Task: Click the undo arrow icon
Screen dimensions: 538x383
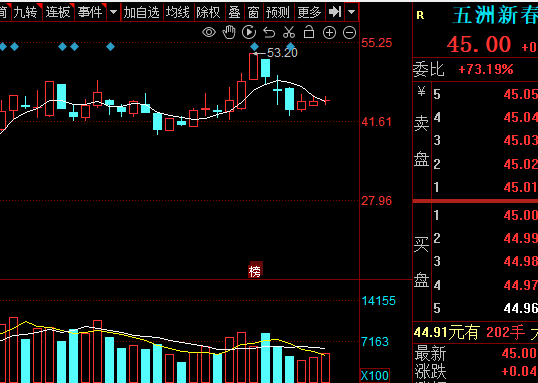Action: point(269,33)
